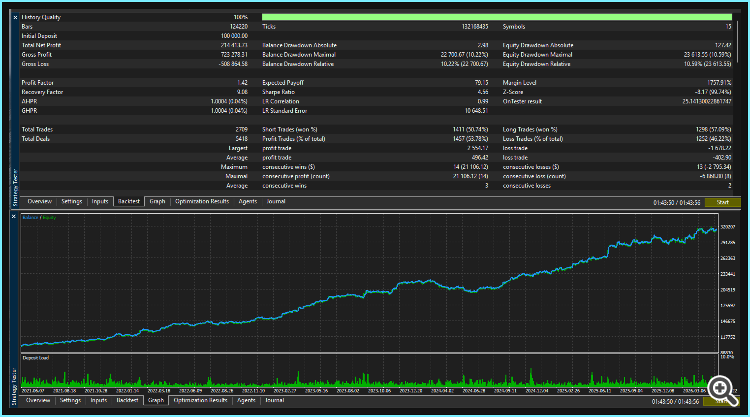Open Journal tab under the equity chart
The image size is (750, 417).
pos(275,400)
